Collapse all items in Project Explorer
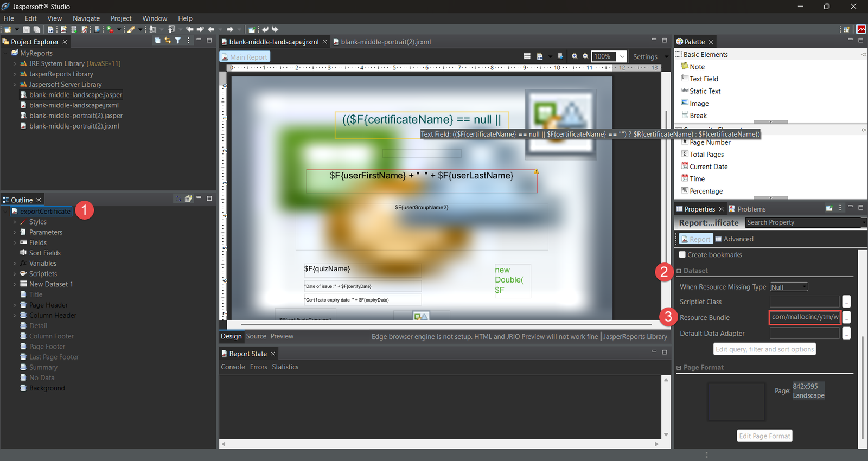This screenshot has height=461, width=868. click(157, 41)
